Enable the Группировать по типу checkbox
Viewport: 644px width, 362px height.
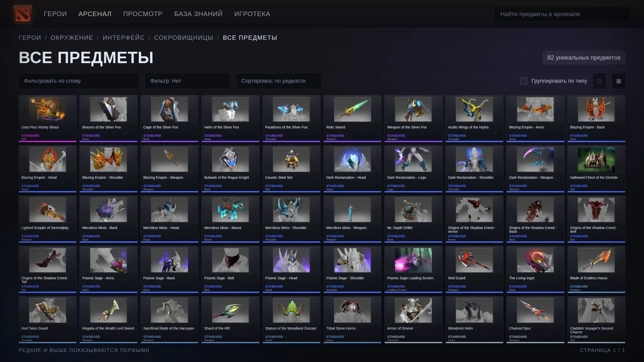[523, 81]
